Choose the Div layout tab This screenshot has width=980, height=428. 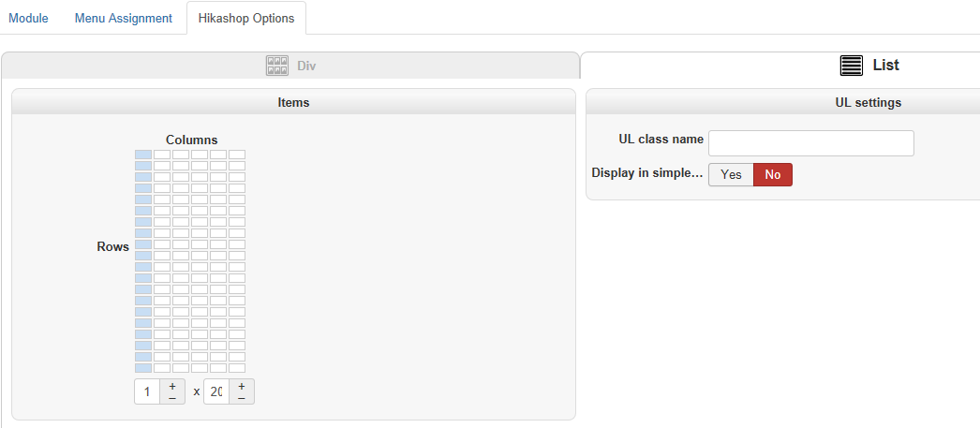pyautogui.click(x=290, y=66)
